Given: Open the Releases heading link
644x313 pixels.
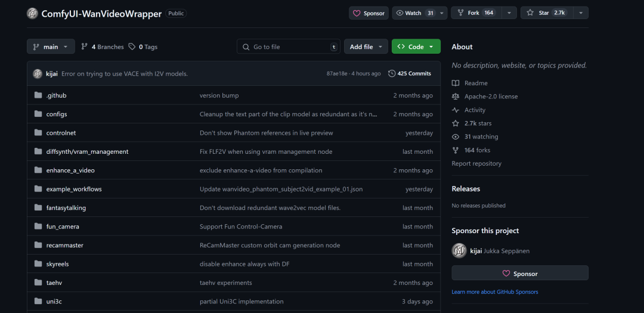Looking at the screenshot, I should pos(466,189).
